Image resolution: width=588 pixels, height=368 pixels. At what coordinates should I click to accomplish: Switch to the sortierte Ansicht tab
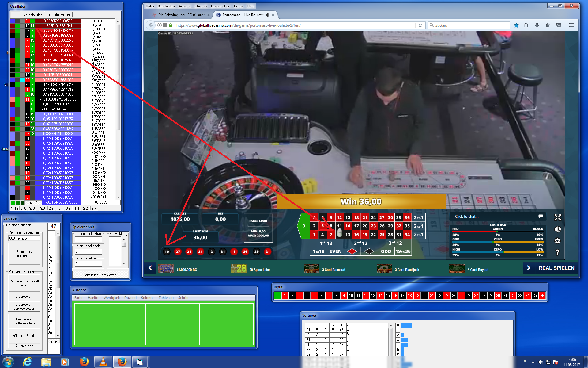pos(59,15)
